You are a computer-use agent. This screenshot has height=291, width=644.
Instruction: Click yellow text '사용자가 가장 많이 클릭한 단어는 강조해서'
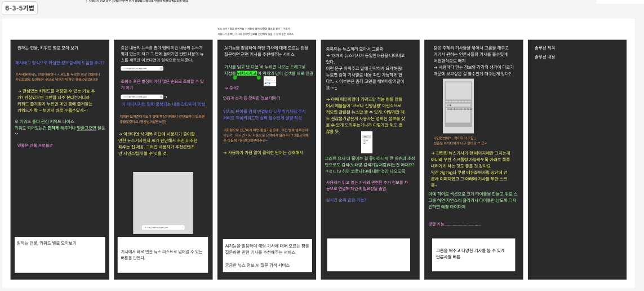263,152
